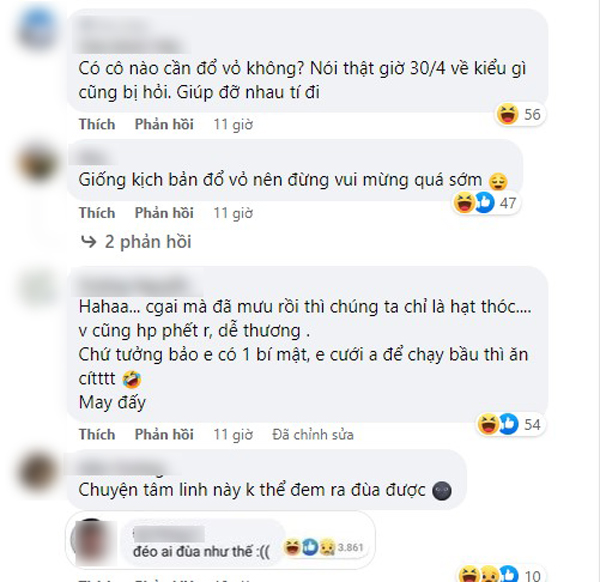The height and width of the screenshot is (582, 600).
Task: Open the first commenter's blurred profile avatar
Action: coord(38,29)
